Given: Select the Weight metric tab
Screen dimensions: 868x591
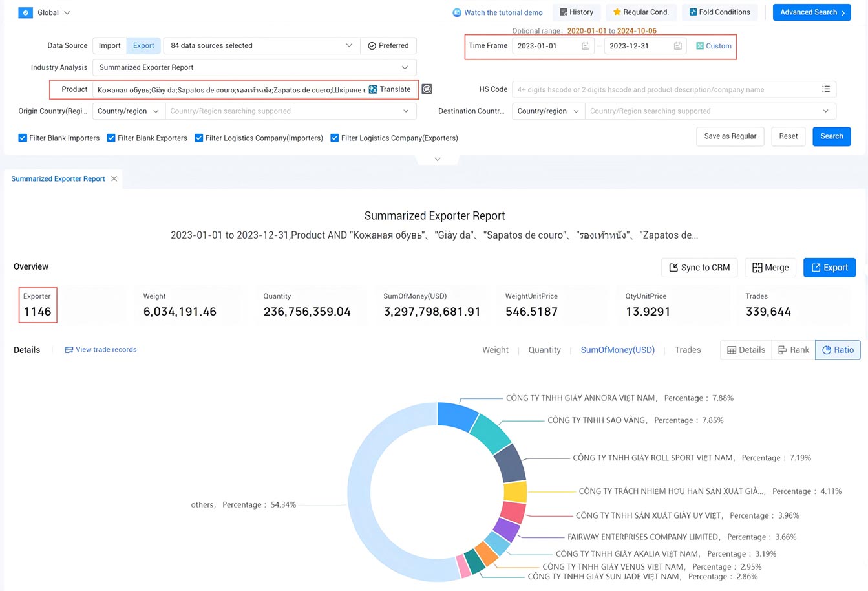Looking at the screenshot, I should click(495, 350).
